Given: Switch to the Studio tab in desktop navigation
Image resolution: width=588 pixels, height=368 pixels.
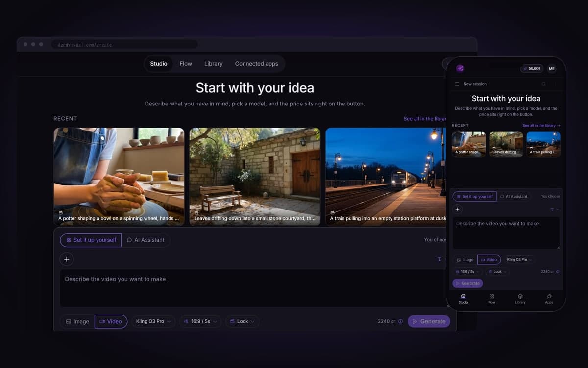Looking at the screenshot, I should (159, 64).
